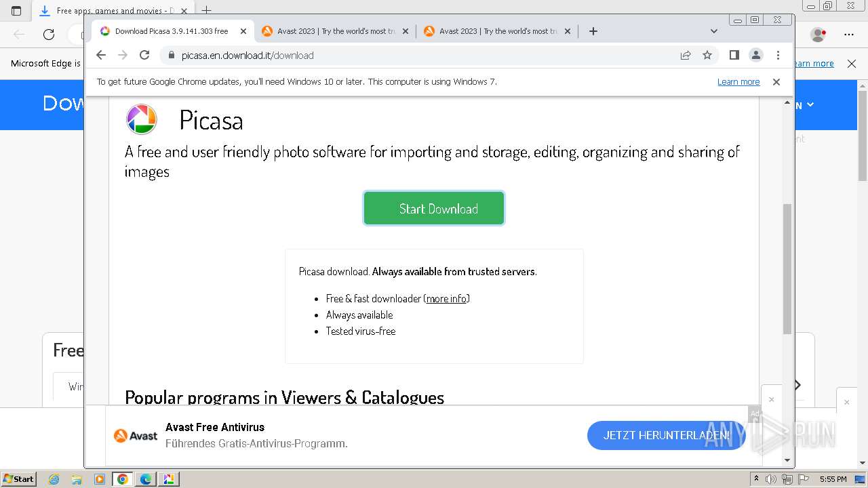Viewport: 868px width, 488px height.
Task: Switch to the second Avast 2023 tab
Action: coord(497,31)
